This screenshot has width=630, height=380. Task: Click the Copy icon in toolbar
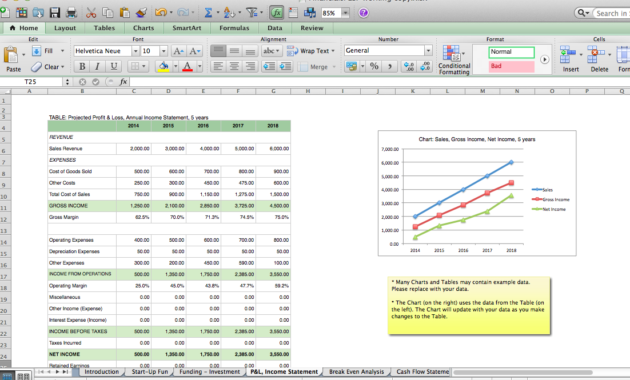[x=108, y=13]
